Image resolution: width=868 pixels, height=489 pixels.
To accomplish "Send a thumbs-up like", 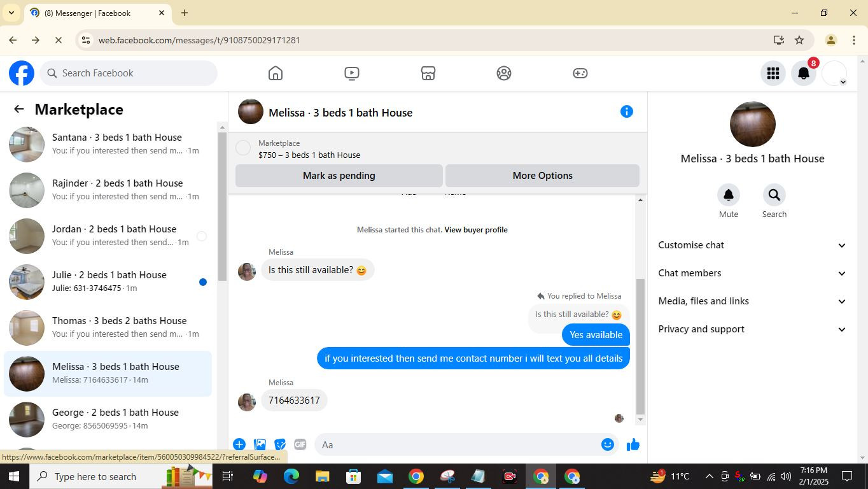I will (633, 444).
